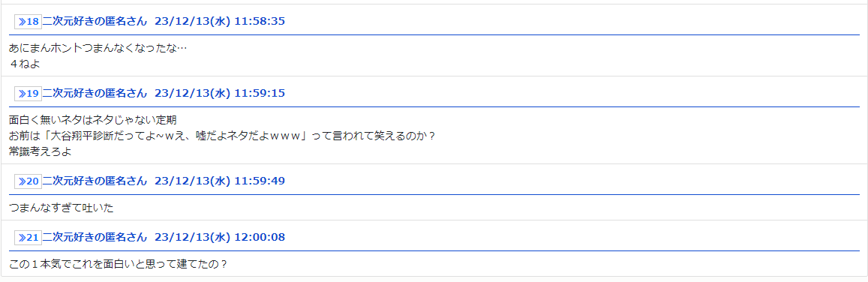Click the 11:59:15 time on post 19
Viewport: 868px width, 282px height.
coord(260,94)
